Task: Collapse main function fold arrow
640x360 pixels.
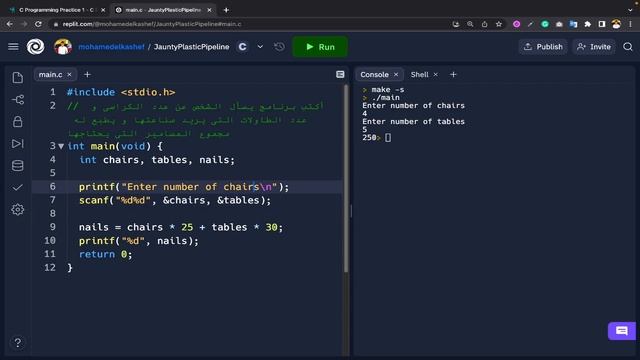Action: click(x=61, y=146)
